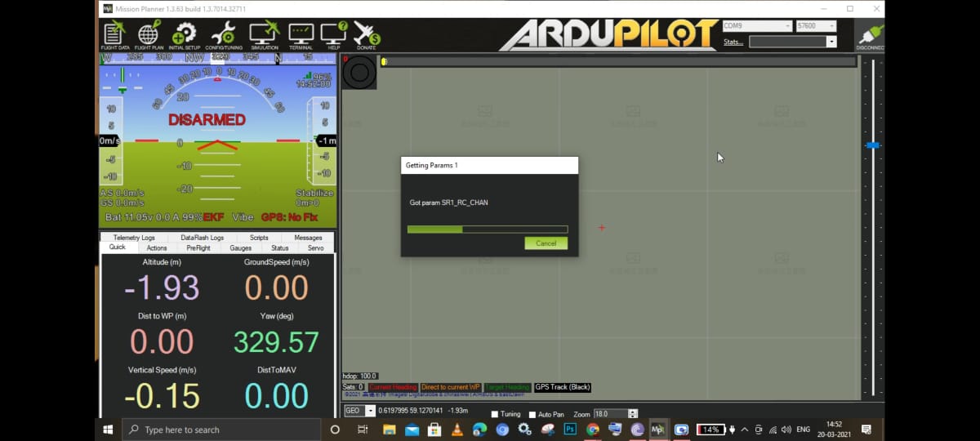
Task: Click the yellow marker on top track bar
Action: 384,61
